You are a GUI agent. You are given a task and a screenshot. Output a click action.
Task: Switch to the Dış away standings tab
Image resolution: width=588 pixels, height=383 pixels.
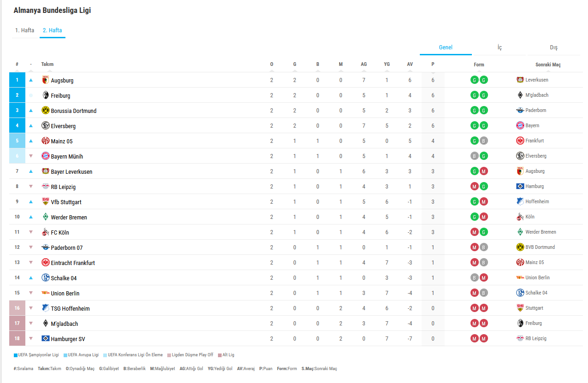click(553, 47)
